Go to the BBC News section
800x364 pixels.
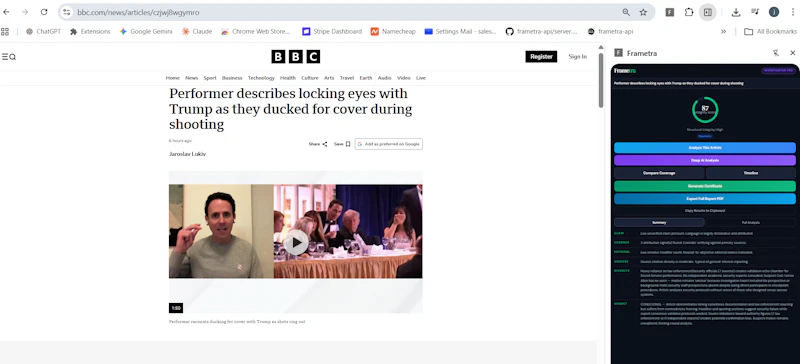click(x=191, y=78)
